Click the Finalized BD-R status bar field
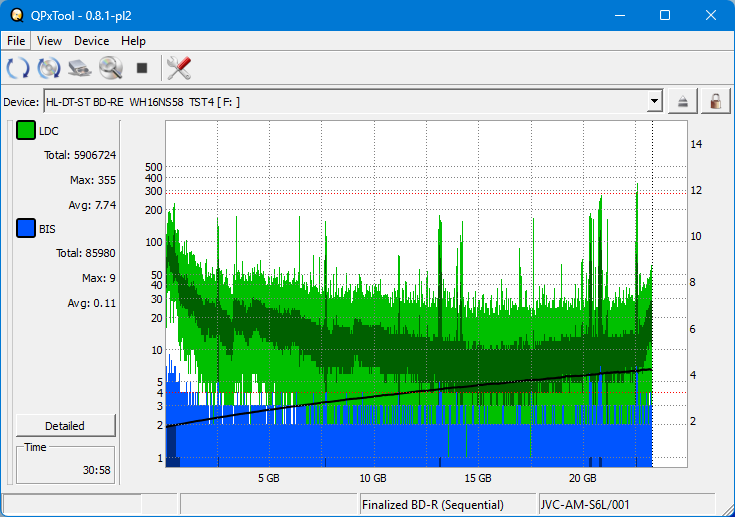 [447, 505]
